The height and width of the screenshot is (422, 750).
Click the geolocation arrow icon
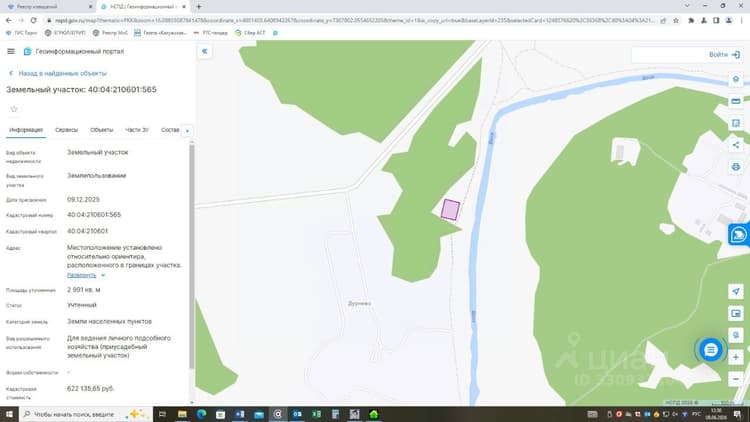click(x=736, y=291)
